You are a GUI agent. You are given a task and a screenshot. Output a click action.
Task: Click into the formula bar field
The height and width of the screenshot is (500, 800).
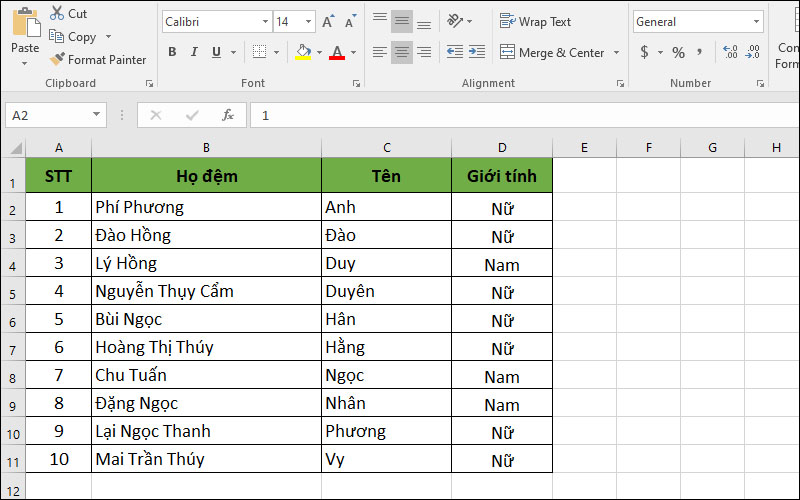coord(525,115)
